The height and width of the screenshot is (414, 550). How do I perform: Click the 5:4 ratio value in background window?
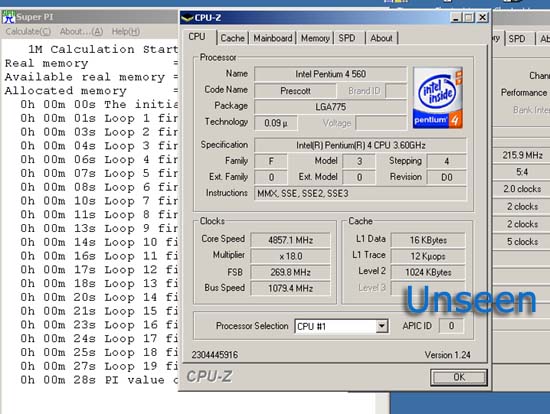(522, 172)
